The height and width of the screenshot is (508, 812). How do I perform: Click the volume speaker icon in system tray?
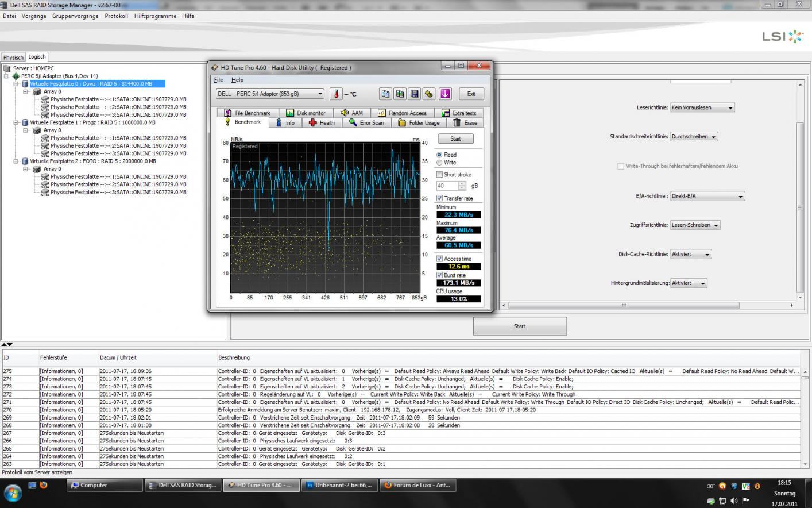pos(734,501)
